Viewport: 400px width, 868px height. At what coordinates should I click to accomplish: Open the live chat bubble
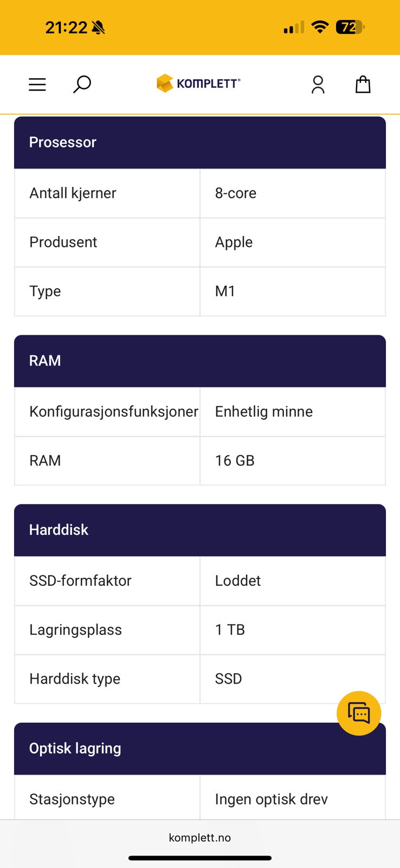pos(358,713)
